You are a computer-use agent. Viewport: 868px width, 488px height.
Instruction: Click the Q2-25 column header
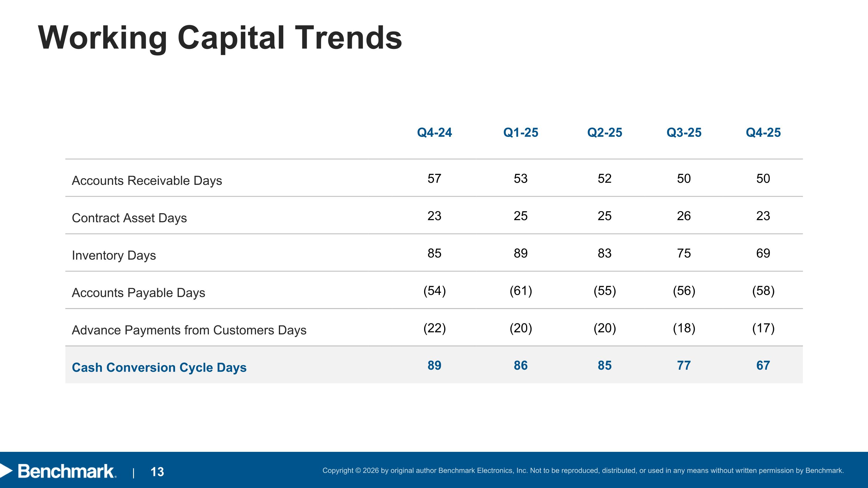[604, 132]
